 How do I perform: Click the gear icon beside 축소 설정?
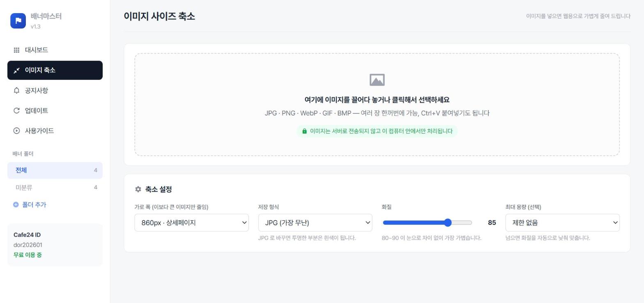138,189
